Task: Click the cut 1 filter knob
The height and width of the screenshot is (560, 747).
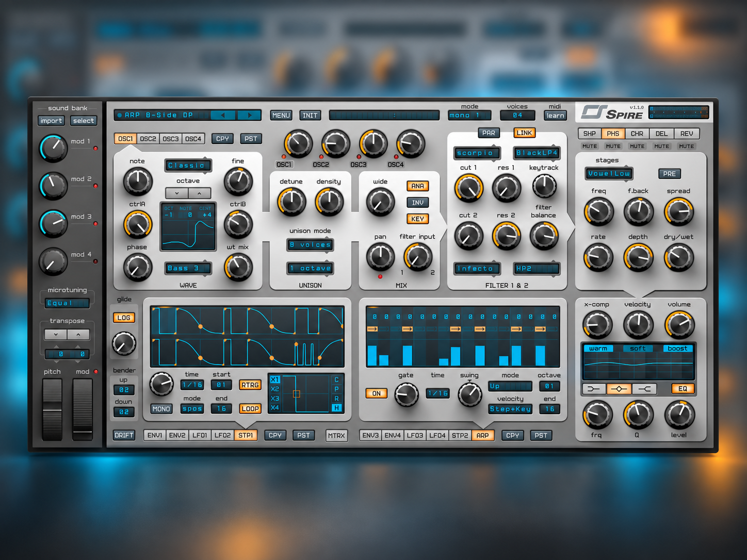Action: click(468, 188)
